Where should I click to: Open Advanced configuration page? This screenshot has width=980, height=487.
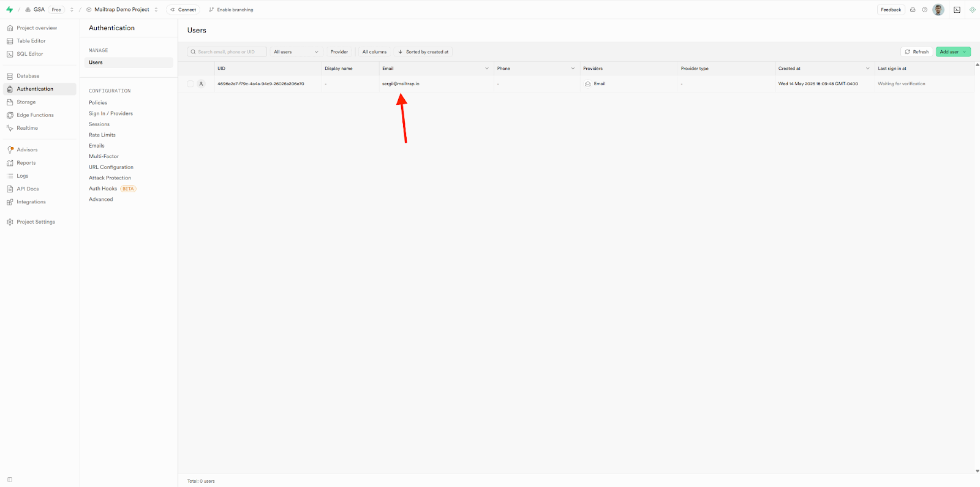[101, 199]
